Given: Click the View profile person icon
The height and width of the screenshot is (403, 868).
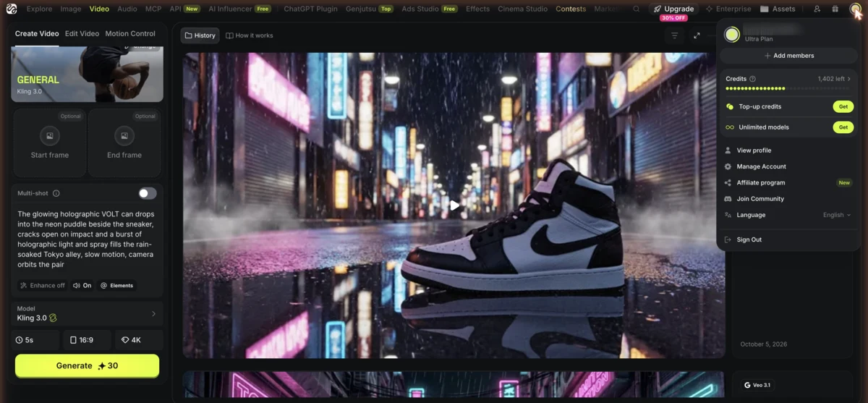Looking at the screenshot, I should coord(728,150).
